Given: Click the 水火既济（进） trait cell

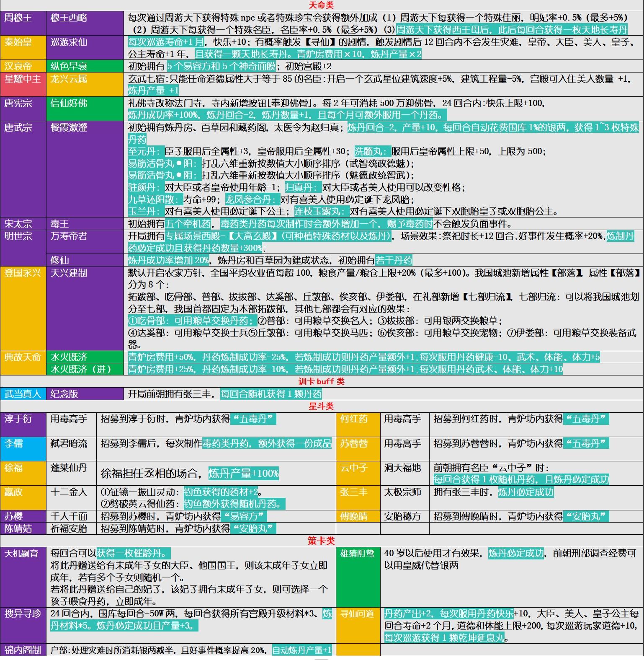Looking at the screenshot, I should click(x=85, y=369).
